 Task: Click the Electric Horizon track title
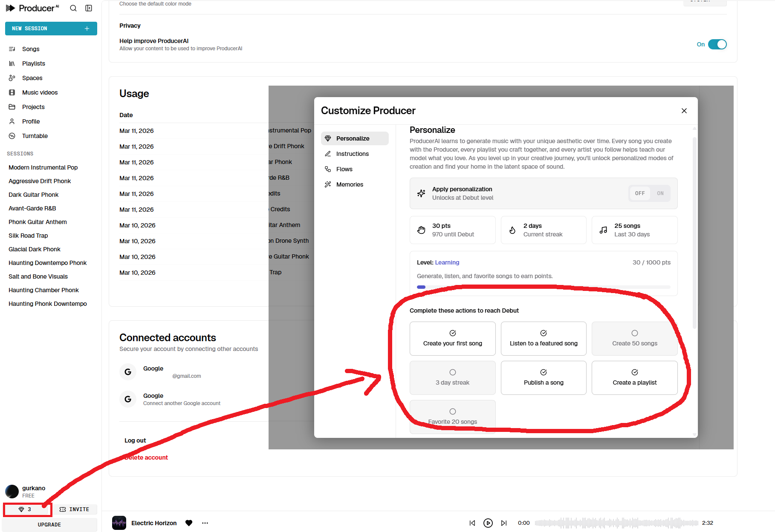(154, 523)
